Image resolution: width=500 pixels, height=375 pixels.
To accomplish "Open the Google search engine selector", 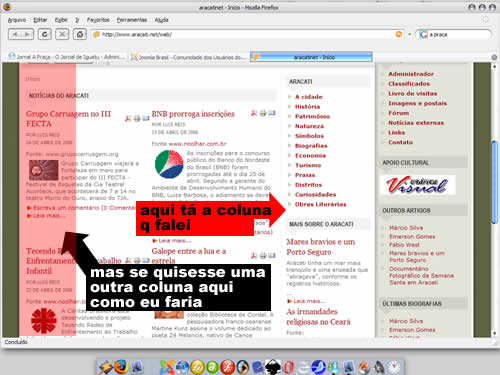I will pos(423,34).
